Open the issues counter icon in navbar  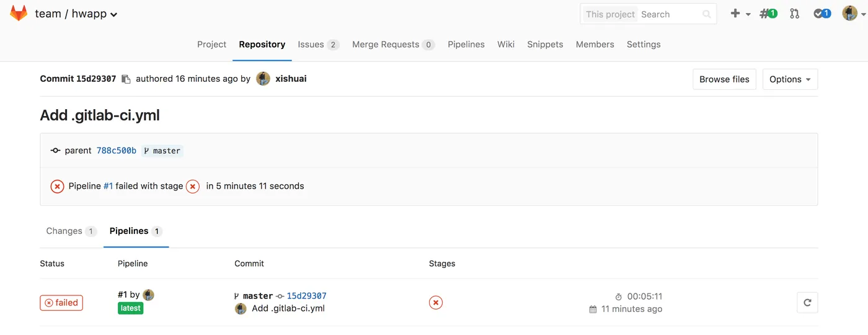[768, 14]
